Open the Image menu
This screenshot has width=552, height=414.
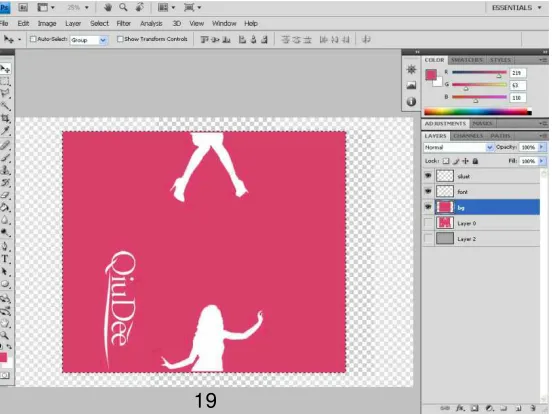point(47,23)
